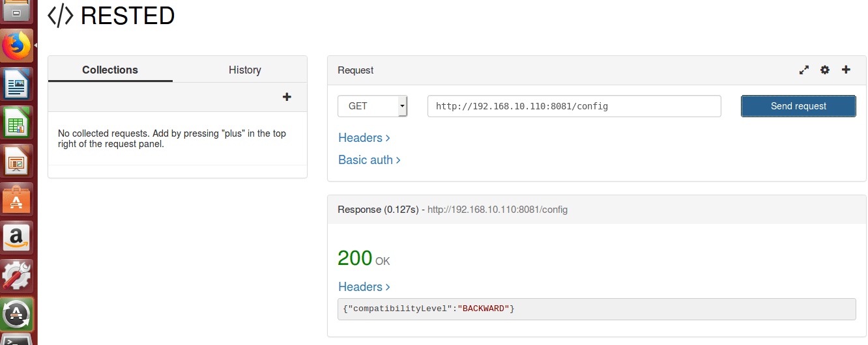
Task: Open LibreOffice Calc from the dock
Action: (18, 122)
